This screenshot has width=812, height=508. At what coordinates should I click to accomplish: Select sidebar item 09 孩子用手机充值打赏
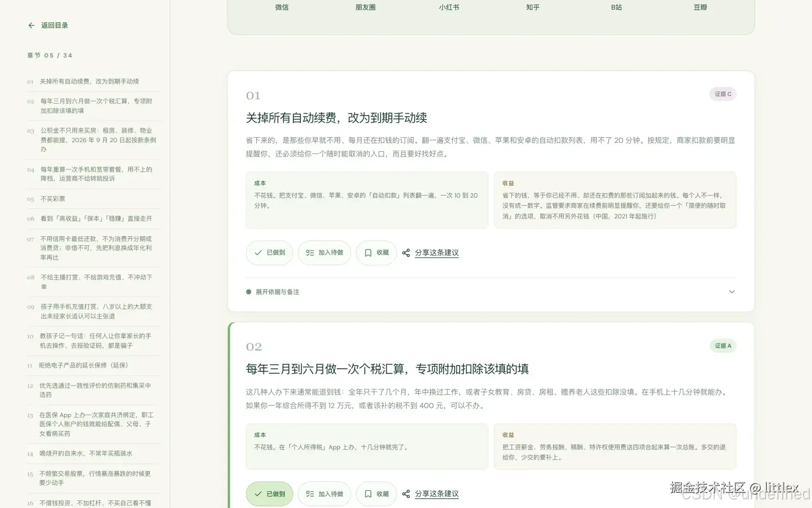pyautogui.click(x=93, y=311)
